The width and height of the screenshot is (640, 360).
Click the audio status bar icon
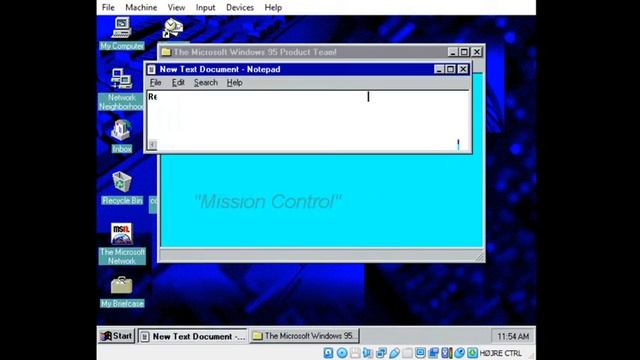pyautogui.click(x=368, y=353)
